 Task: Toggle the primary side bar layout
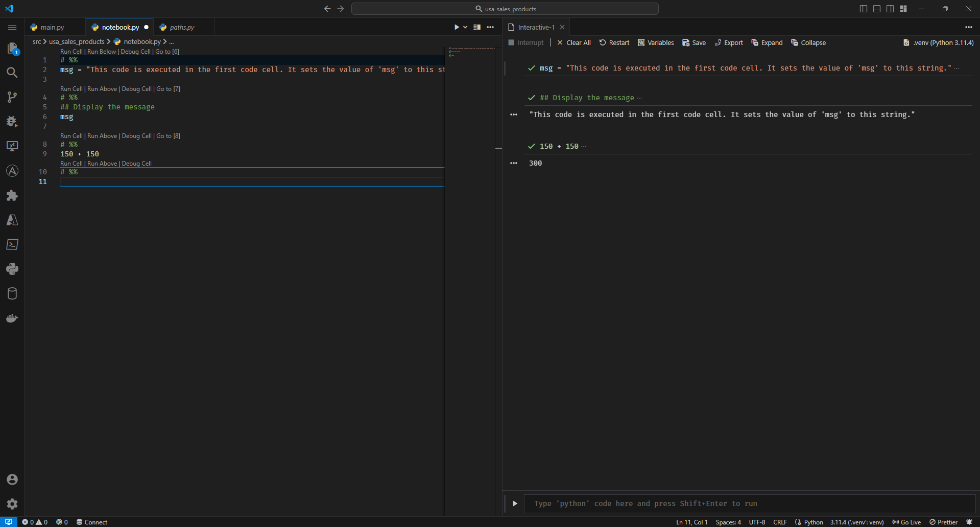coord(864,9)
